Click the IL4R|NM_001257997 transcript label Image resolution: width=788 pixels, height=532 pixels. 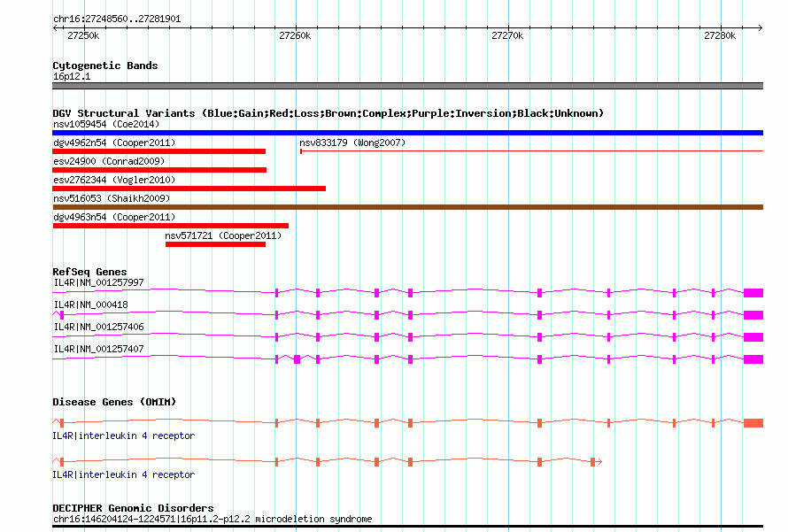[98, 282]
